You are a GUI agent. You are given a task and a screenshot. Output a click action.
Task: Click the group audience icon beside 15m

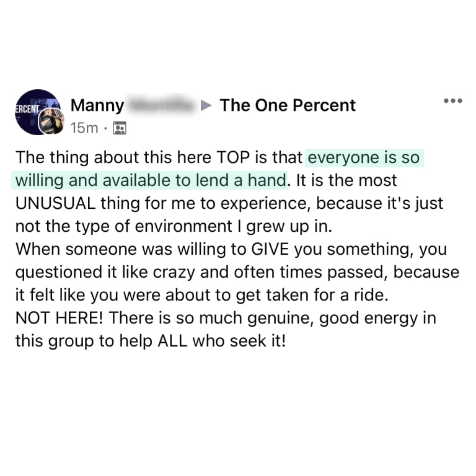click(x=120, y=128)
